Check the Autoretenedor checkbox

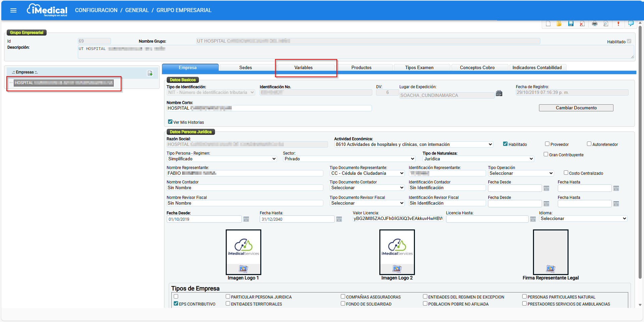(589, 144)
